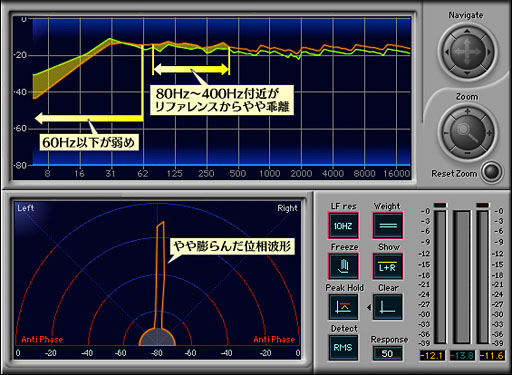Click the Navigate left arrow

click(x=447, y=52)
